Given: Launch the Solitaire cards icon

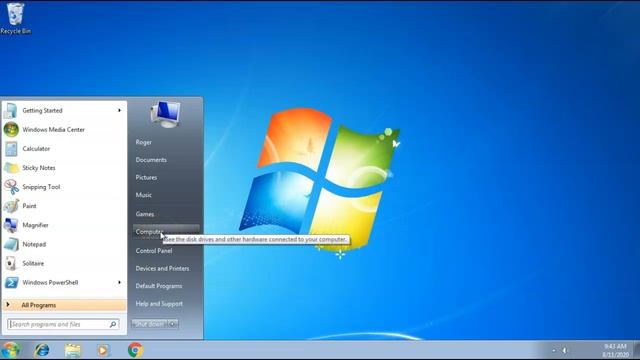Looking at the screenshot, I should (x=11, y=263).
